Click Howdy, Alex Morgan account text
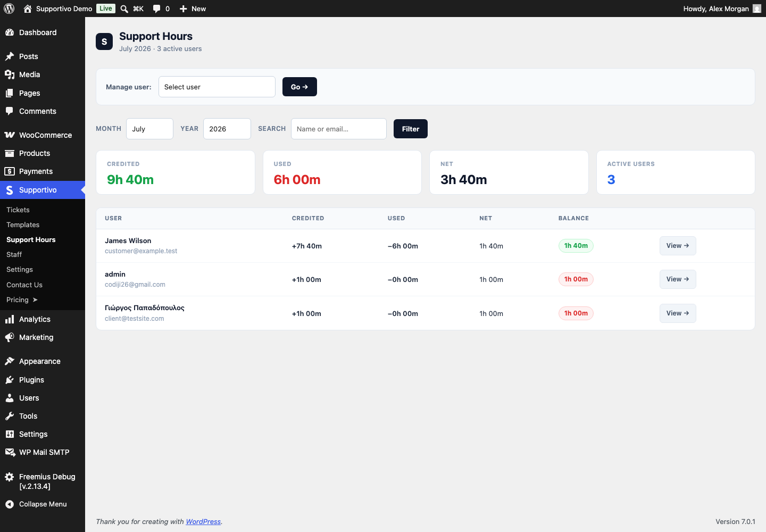 (x=716, y=9)
